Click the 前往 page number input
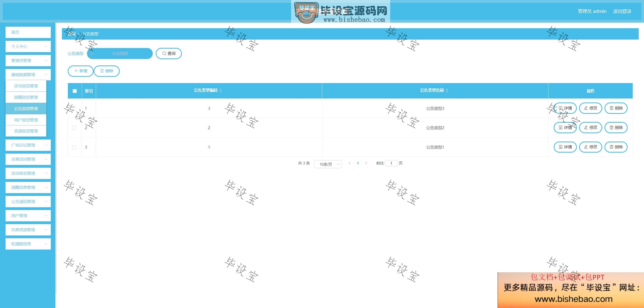Image resolution: width=644 pixels, height=308 pixels. (391, 163)
